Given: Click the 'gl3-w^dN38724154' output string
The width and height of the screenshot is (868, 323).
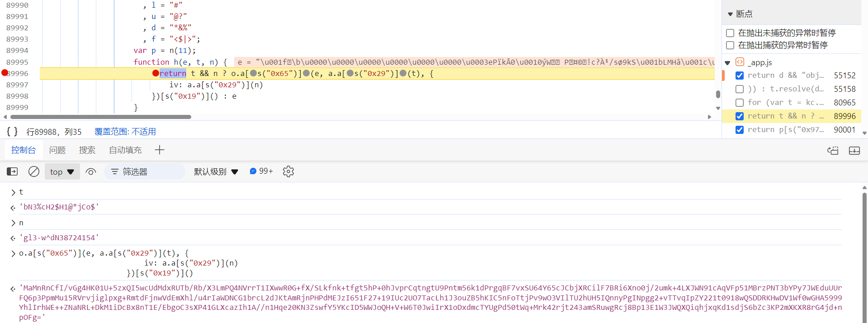Looking at the screenshot, I should click(x=59, y=237).
